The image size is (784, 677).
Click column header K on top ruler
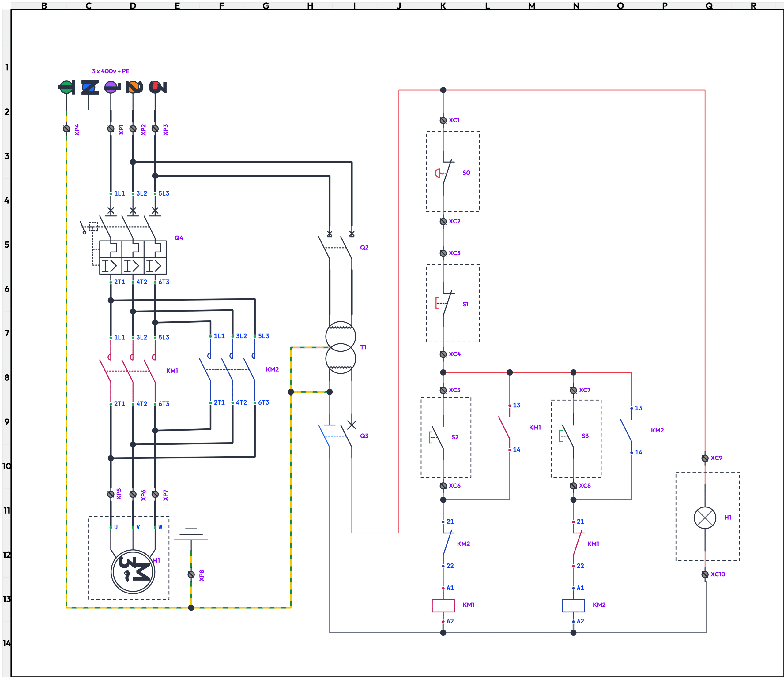(443, 6)
